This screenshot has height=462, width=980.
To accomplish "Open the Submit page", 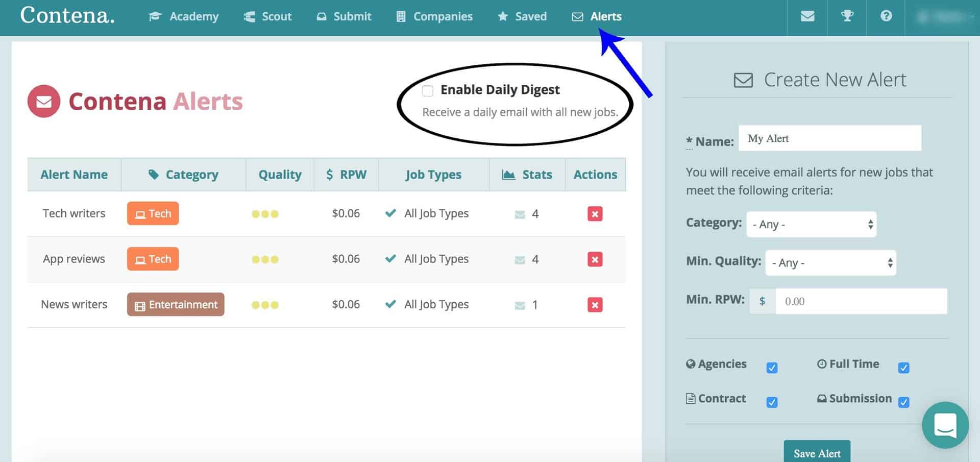I will point(344,16).
